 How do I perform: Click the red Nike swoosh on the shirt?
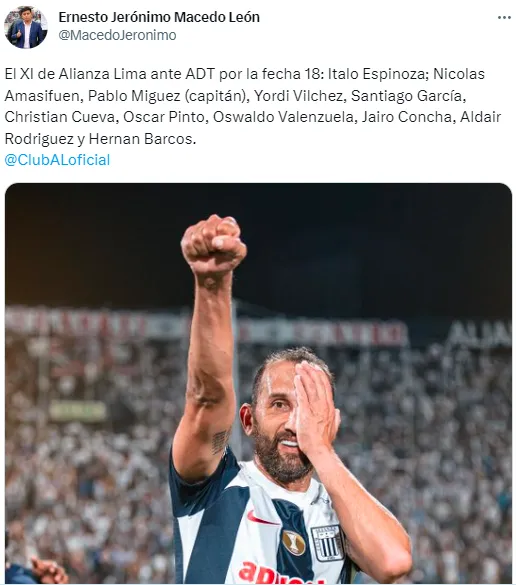pyautogui.click(x=261, y=519)
